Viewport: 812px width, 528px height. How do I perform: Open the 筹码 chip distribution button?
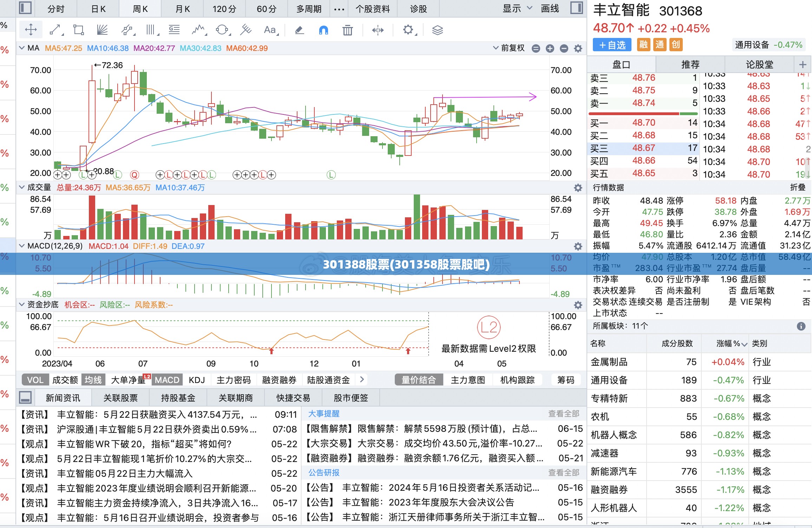point(566,380)
